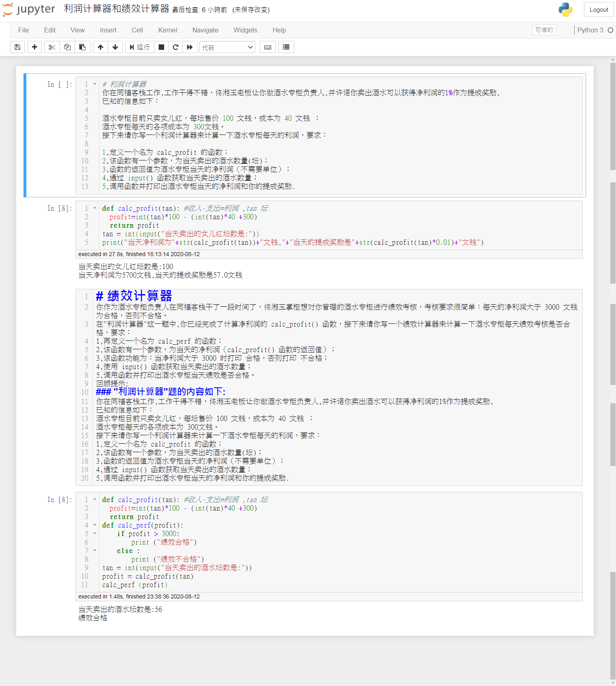
Task: Open the File menu
Action: pos(24,30)
